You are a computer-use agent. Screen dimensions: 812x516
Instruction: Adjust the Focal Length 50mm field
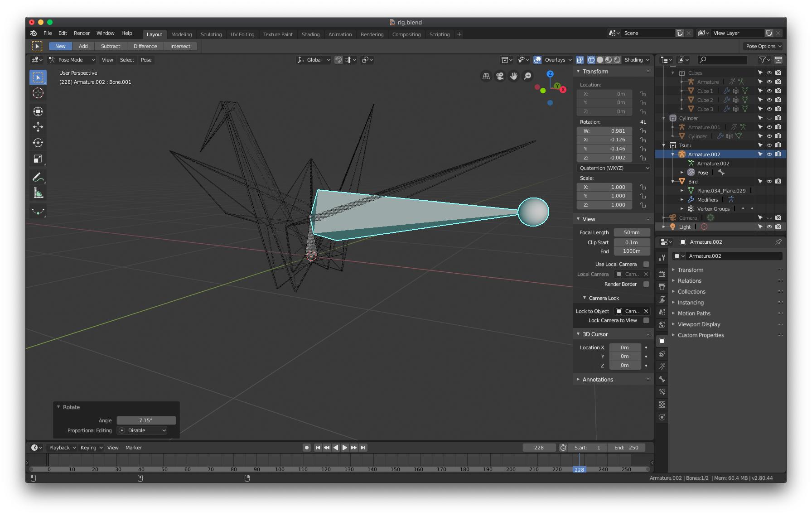point(632,232)
